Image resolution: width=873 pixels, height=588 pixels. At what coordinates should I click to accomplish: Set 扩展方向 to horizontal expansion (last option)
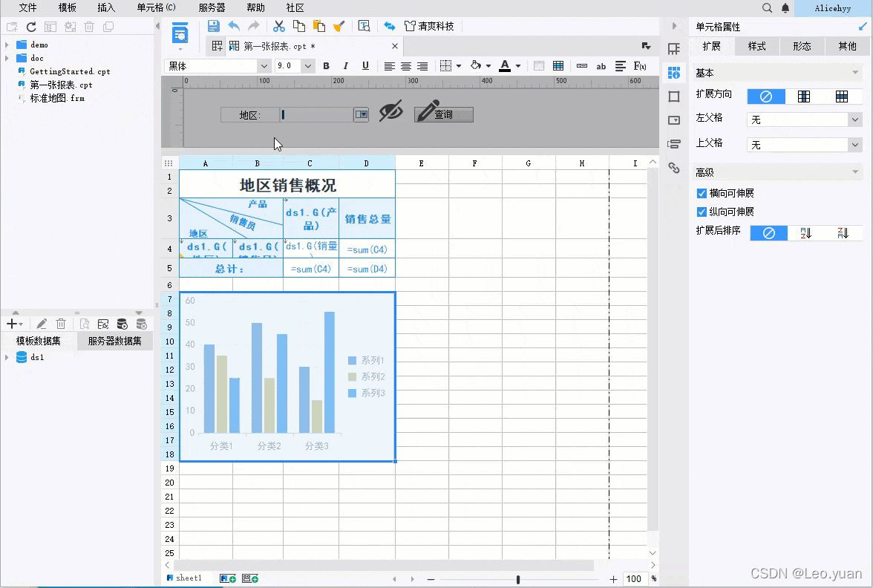tap(842, 97)
